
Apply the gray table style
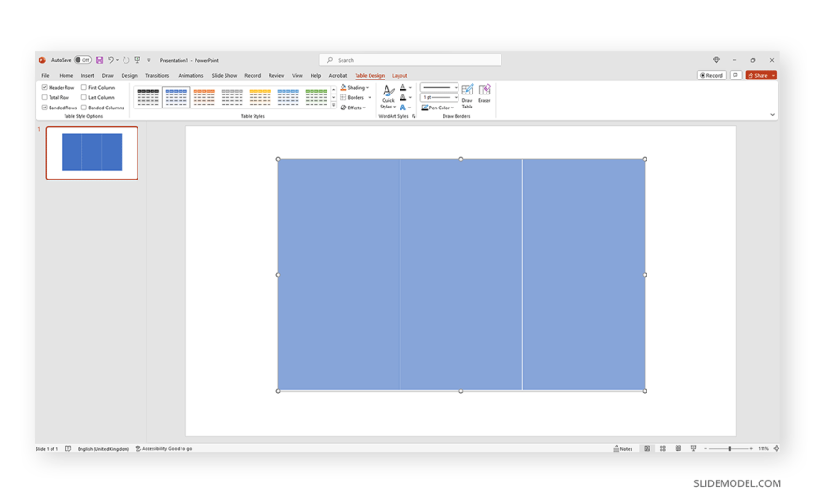coord(232,97)
